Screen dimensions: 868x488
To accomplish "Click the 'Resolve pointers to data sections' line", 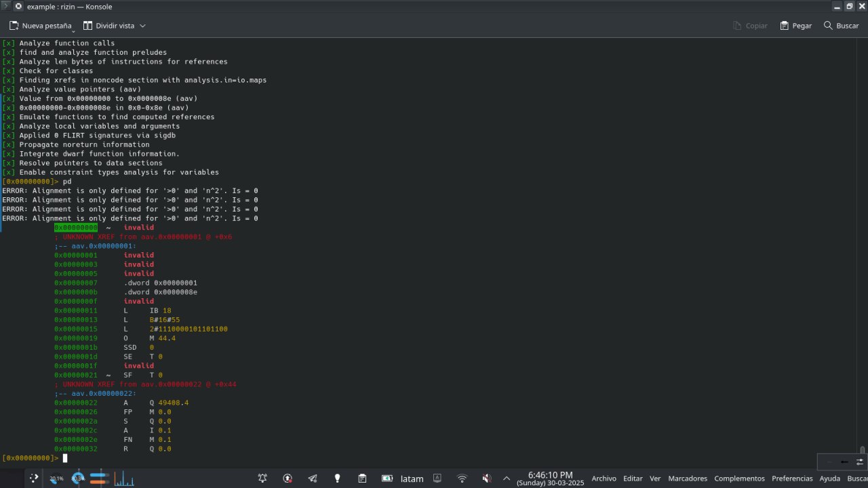I will (91, 163).
